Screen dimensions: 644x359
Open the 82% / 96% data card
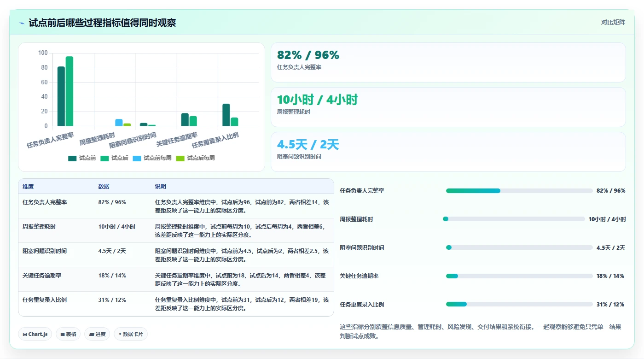(448, 63)
